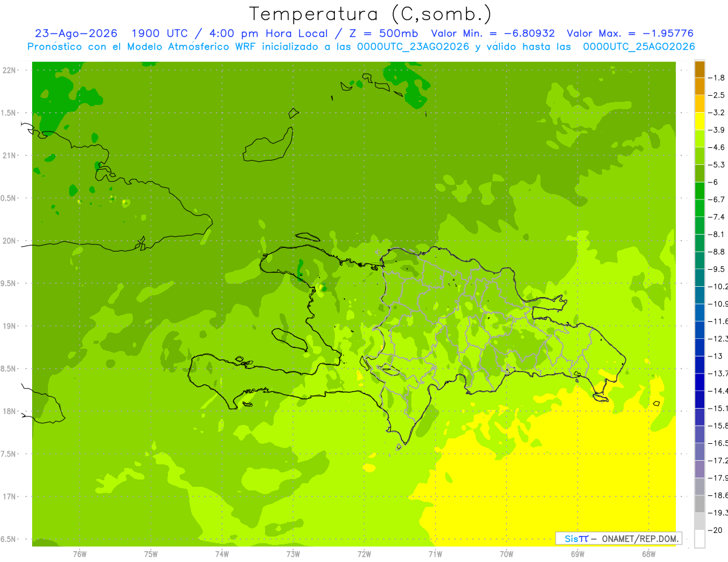Pick the gray swatch between -18.6 and -19.3

pos(699,504)
